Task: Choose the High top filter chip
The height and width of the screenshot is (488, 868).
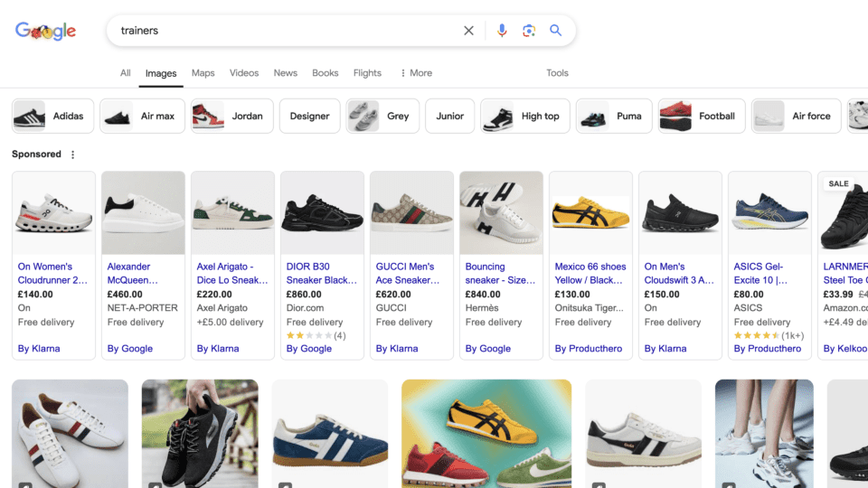Action: pyautogui.click(x=524, y=116)
